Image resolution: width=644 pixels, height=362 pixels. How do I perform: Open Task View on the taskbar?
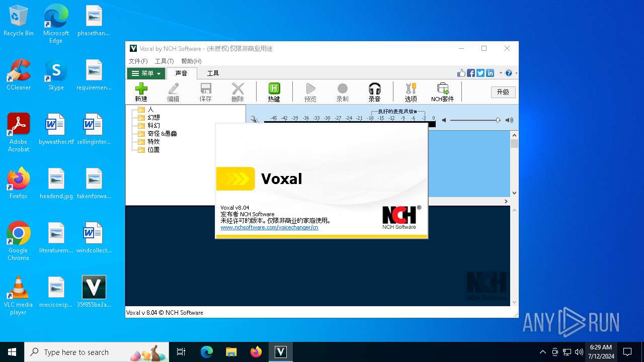[181, 352]
